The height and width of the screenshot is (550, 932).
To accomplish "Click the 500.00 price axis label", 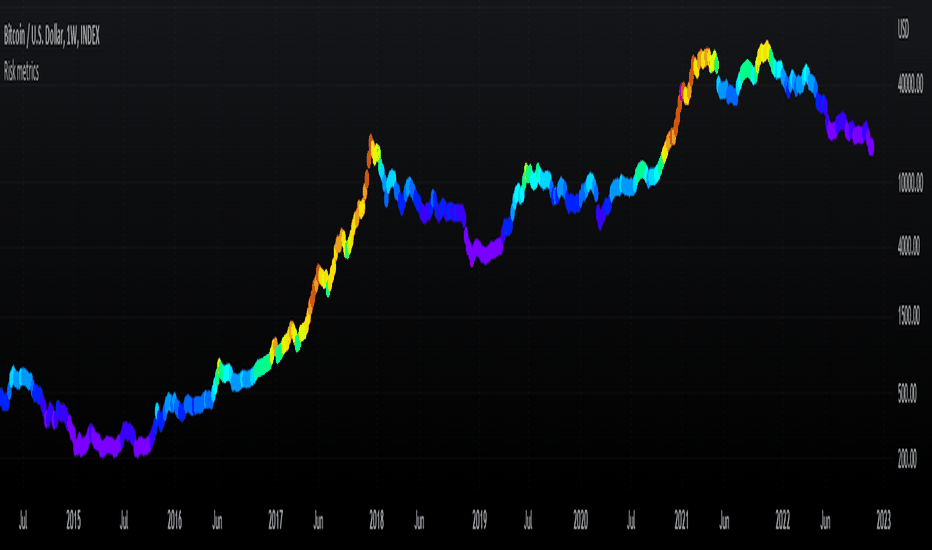I will tap(907, 394).
